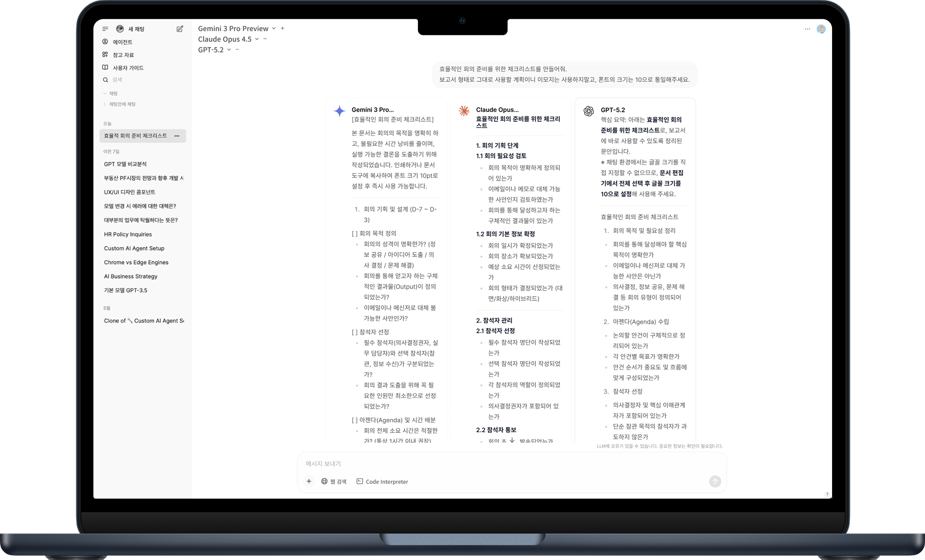Toggle 웹 검색 web search
Image resolution: width=925 pixels, height=560 pixels.
(333, 482)
